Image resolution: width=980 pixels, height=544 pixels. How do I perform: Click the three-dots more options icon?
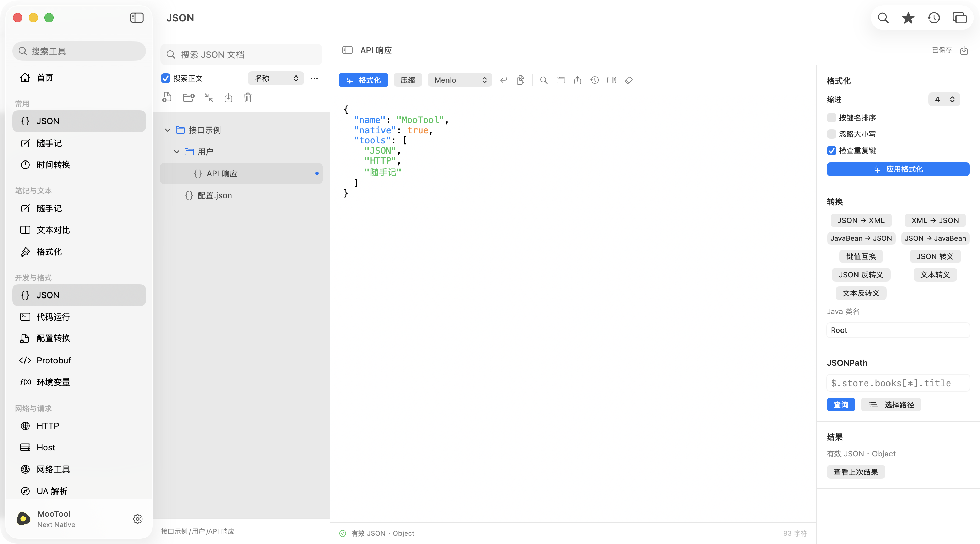(314, 78)
